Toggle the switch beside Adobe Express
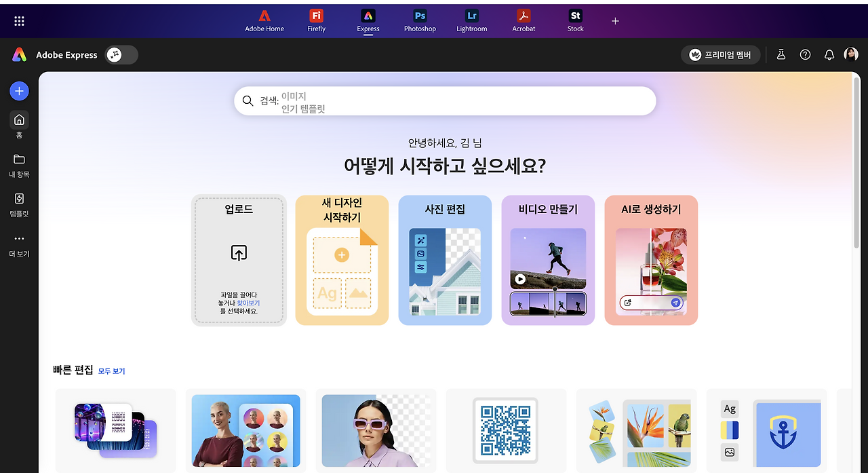 [x=122, y=55]
